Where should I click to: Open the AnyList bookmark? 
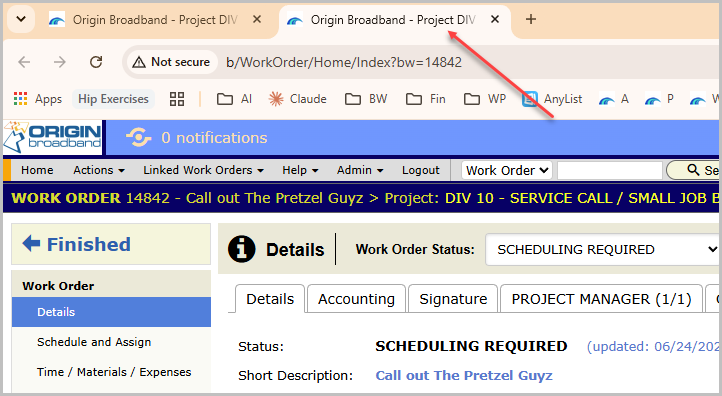552,99
